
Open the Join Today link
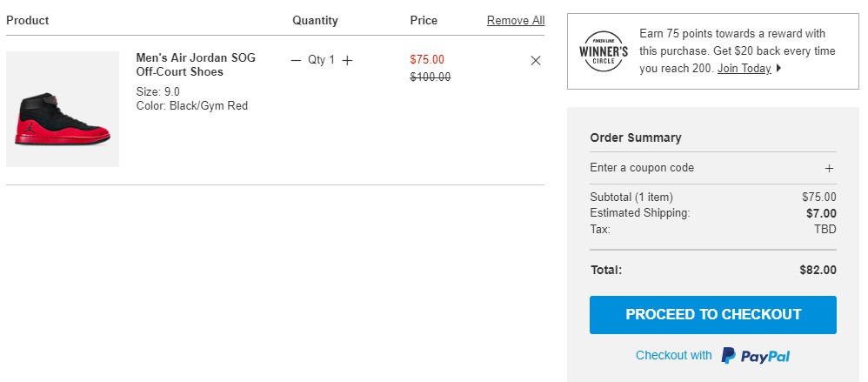(744, 69)
